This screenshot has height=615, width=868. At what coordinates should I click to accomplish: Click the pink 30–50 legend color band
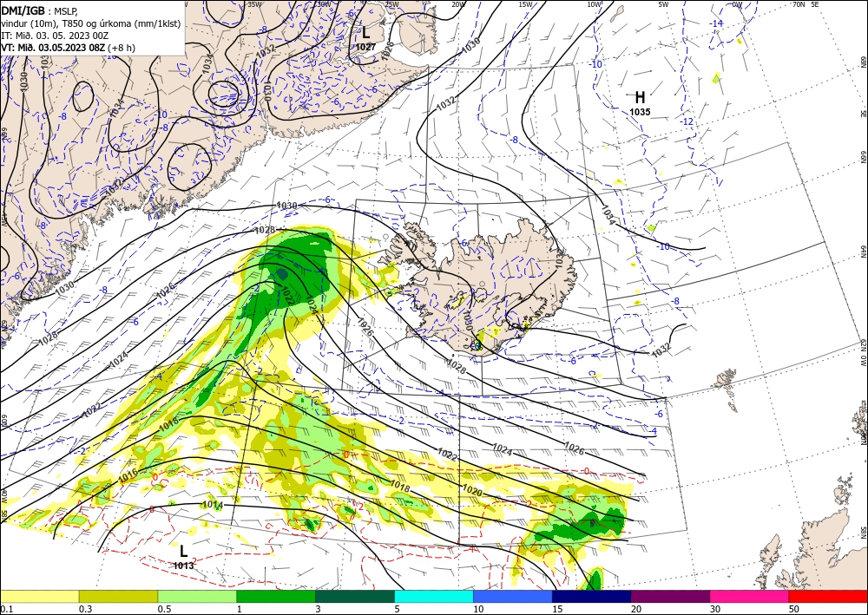click(750, 596)
